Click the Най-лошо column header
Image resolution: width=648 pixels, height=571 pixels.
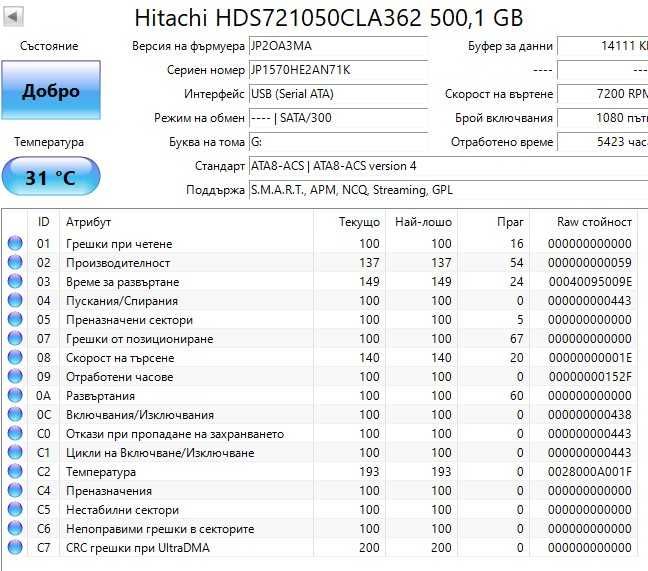coord(423,222)
